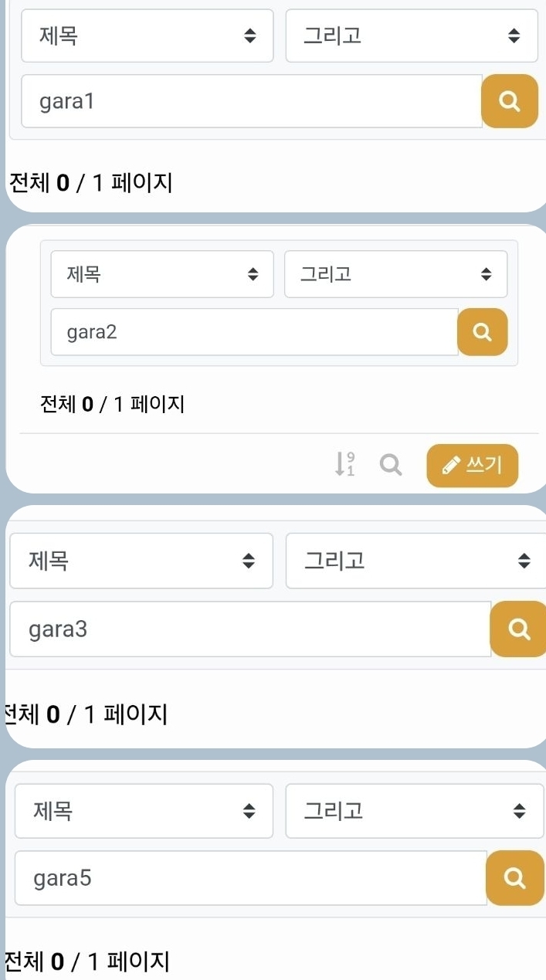Click the page count text below gara2
This screenshot has width=546, height=980.
click(112, 404)
